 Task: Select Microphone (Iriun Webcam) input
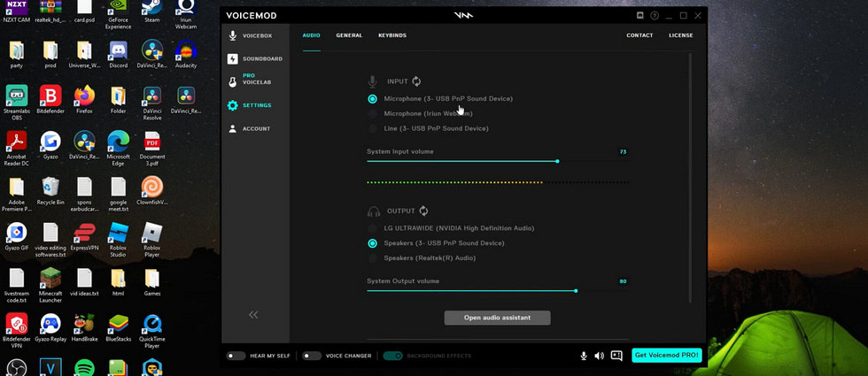[421, 113]
